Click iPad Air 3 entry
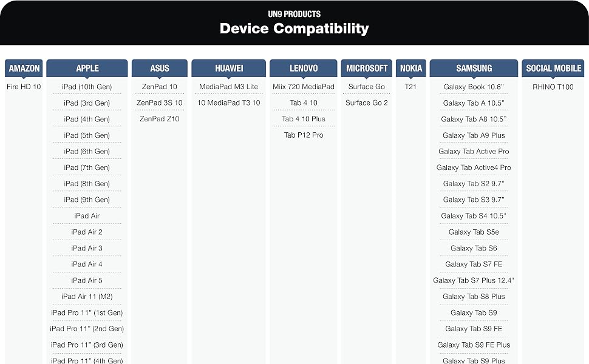Image resolution: width=589 pixels, height=364 pixels. (x=87, y=248)
